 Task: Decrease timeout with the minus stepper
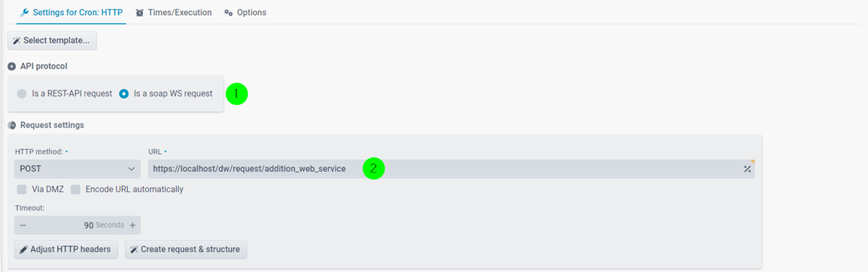[23, 225]
